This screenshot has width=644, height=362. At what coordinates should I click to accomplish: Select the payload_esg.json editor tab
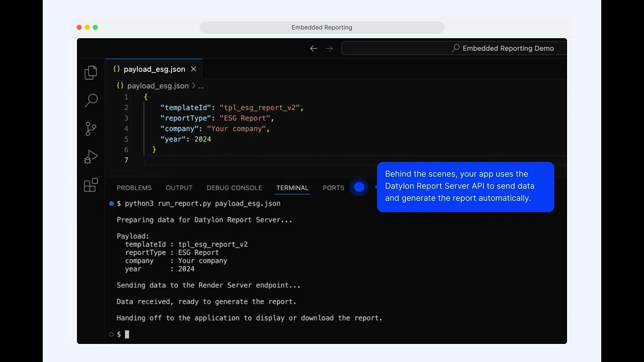click(153, 69)
